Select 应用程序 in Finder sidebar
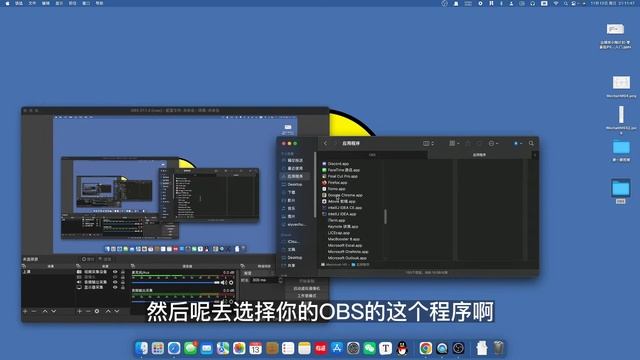This screenshot has width=640, height=360. pyautogui.click(x=295, y=176)
